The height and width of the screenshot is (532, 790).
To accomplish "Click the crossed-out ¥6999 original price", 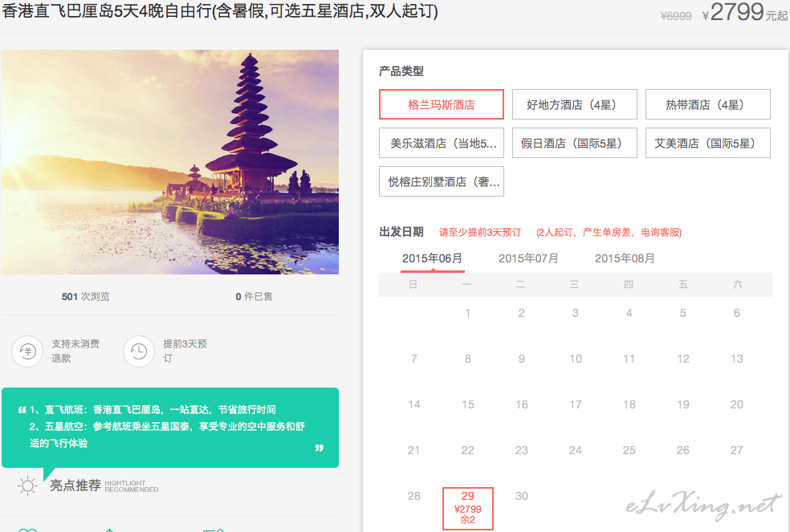I will pyautogui.click(x=676, y=16).
